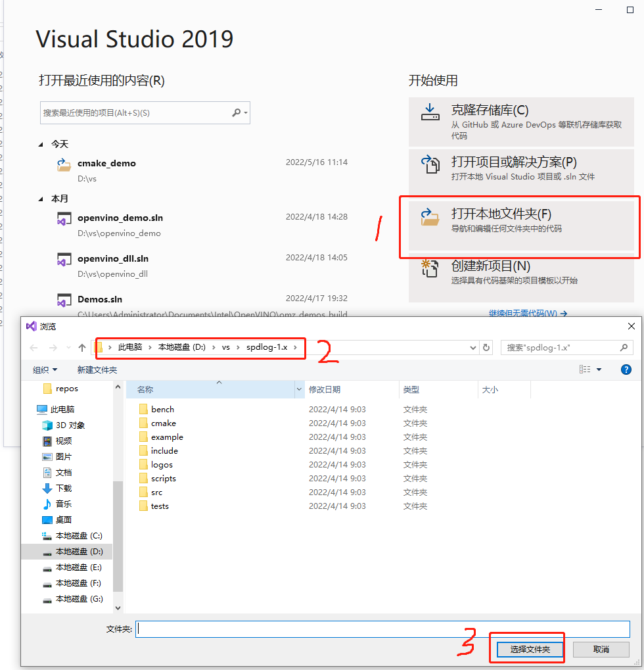Click the cmake_demo folder icon in recent list
This screenshot has width=644, height=670.
point(64,164)
